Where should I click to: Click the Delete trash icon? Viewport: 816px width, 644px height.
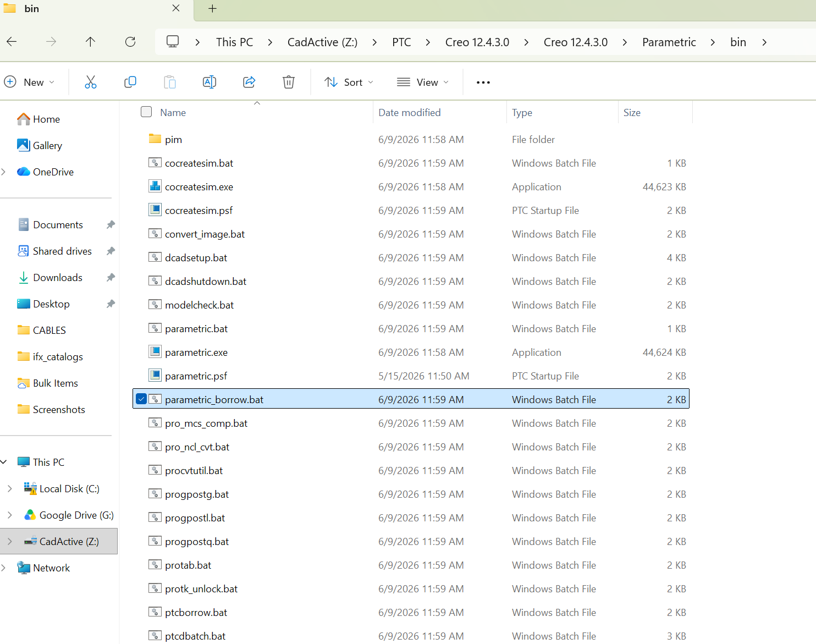(289, 82)
